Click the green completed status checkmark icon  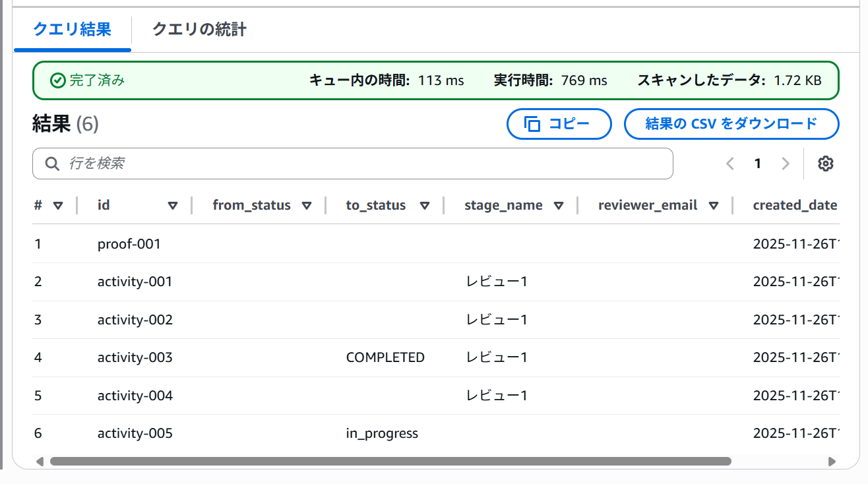coord(58,80)
